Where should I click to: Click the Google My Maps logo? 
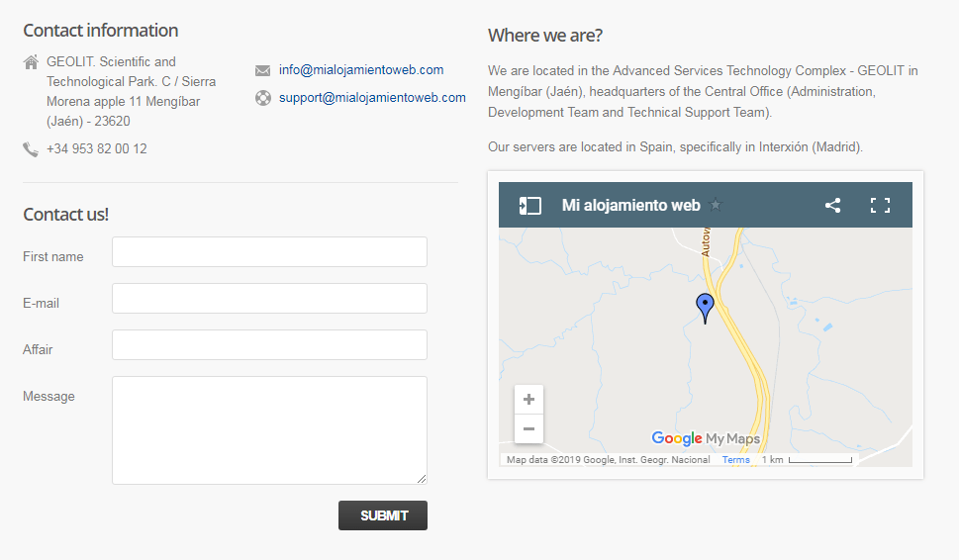coord(706,437)
